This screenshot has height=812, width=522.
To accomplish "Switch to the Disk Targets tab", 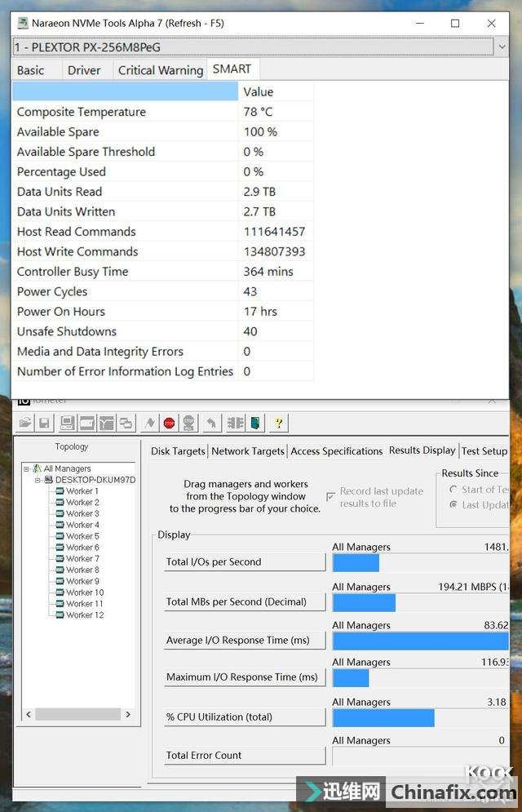I will pyautogui.click(x=178, y=451).
